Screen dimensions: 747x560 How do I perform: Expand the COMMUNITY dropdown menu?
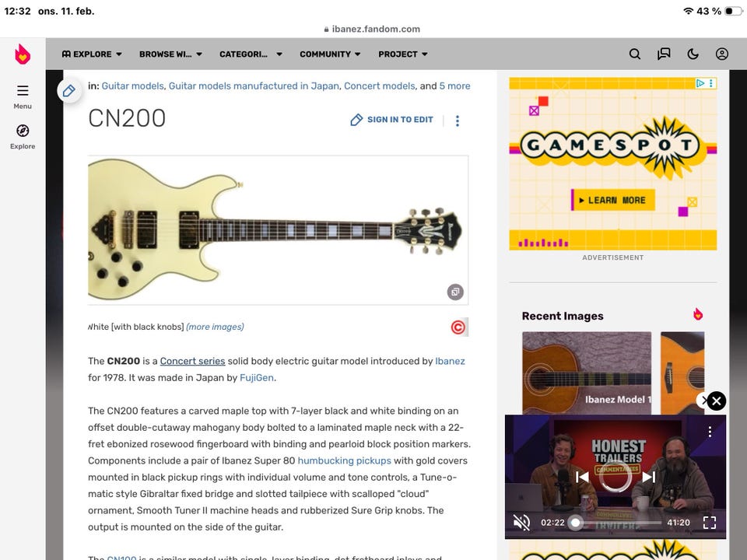pyautogui.click(x=330, y=54)
